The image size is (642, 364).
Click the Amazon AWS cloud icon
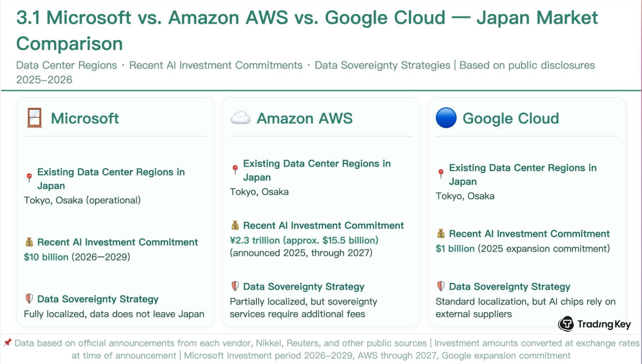click(240, 118)
